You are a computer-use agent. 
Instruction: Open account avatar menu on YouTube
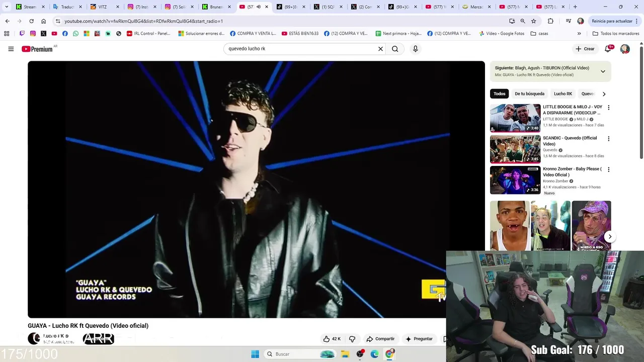[625, 49]
